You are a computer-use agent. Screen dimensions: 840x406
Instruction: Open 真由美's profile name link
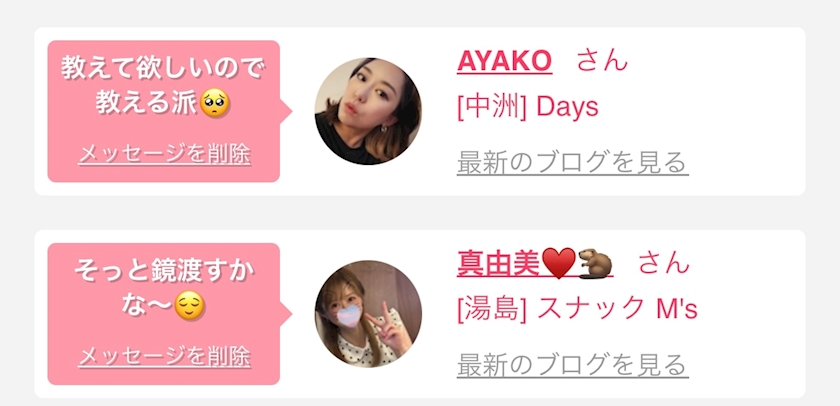[535, 264]
